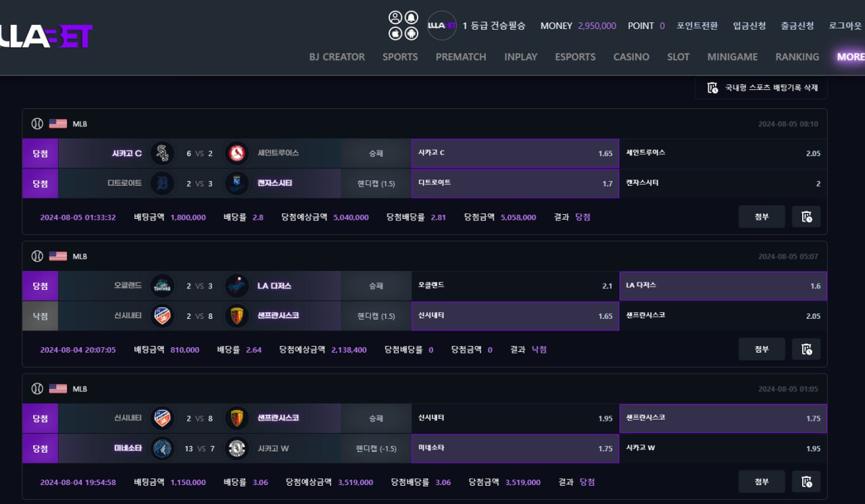Image resolution: width=865 pixels, height=504 pixels.
Task: Click the 디트로이트 Tigers team logo
Action: click(162, 183)
